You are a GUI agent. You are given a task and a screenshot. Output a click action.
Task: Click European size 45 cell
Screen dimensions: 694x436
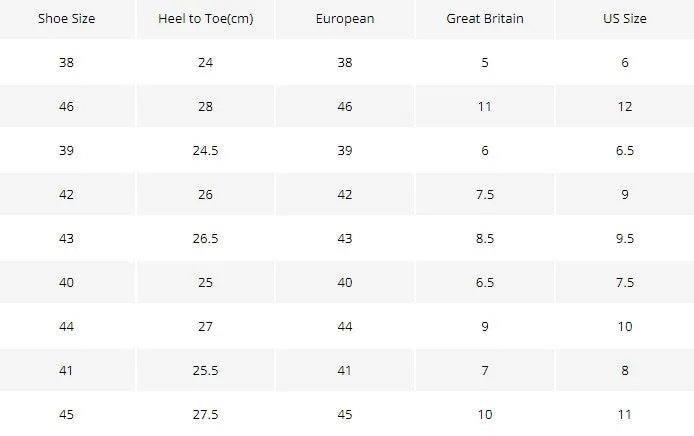[345, 415]
